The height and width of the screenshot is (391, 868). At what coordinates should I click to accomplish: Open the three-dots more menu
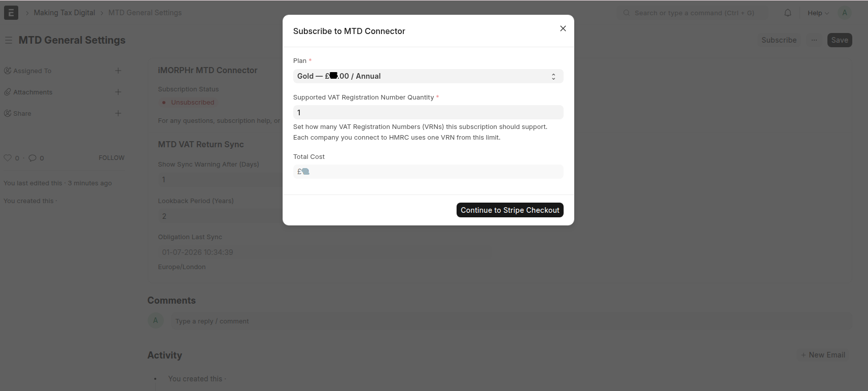tap(814, 40)
